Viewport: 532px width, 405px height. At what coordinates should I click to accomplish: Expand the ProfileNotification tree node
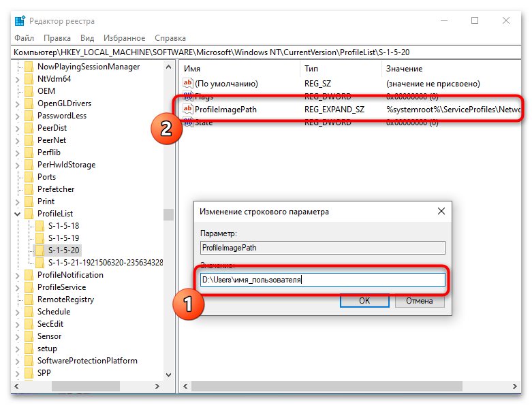[18, 275]
